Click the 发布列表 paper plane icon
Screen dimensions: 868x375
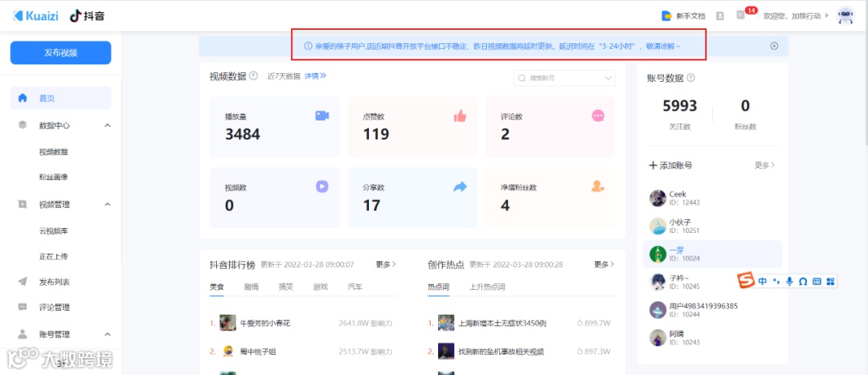[23, 282]
